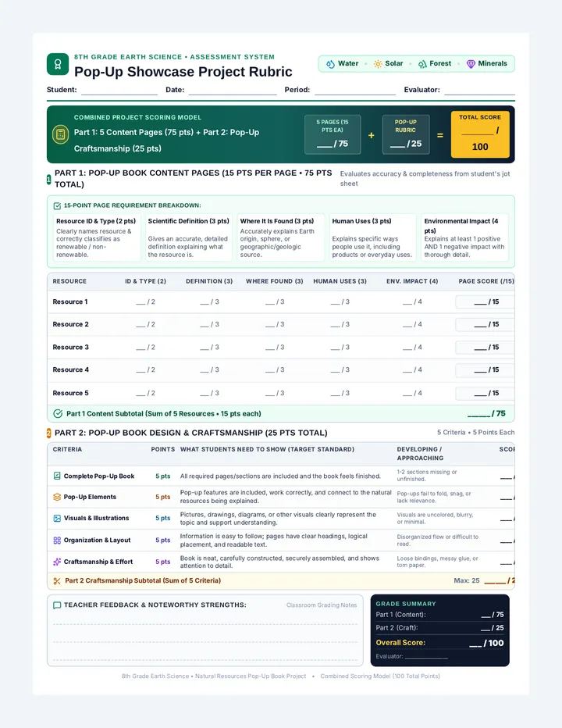Click the speech bubble icon beside Teacher Feedback
562x728 pixels.
(x=57, y=605)
